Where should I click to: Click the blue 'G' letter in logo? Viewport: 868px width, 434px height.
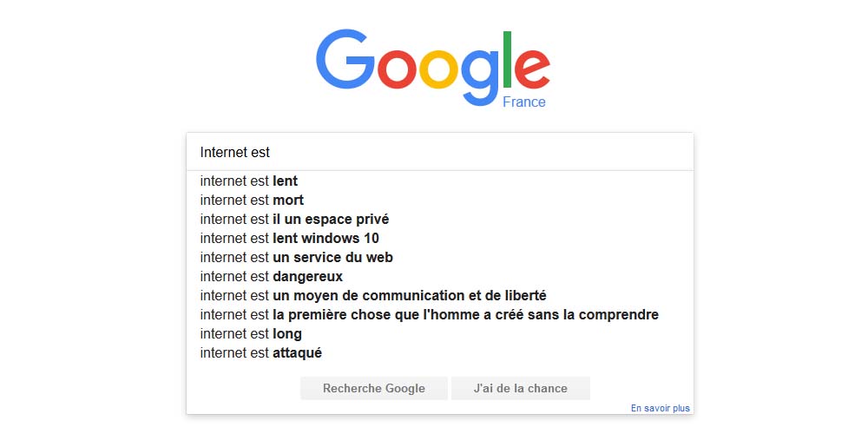click(x=345, y=59)
